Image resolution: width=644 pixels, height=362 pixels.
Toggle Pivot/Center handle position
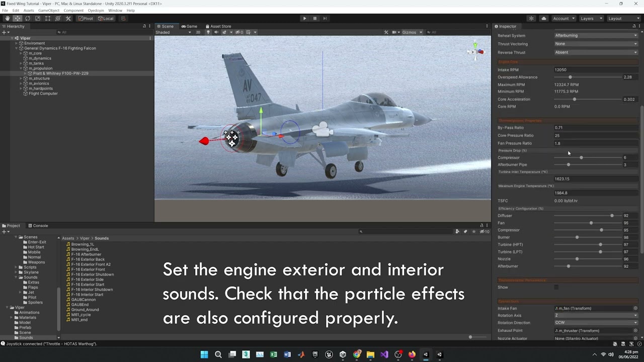pos(86,19)
